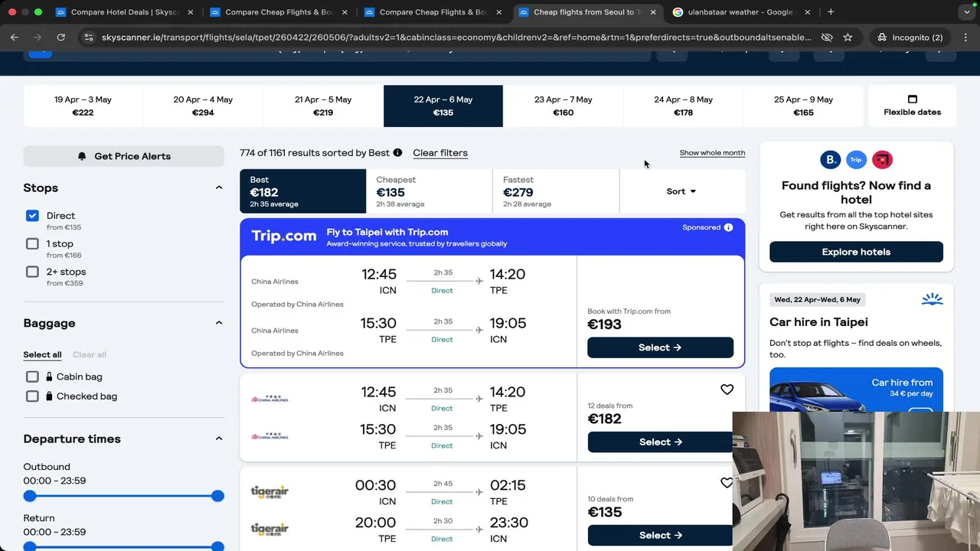Viewport: 980px width, 551px height.
Task: Choose 25 Apr – 9 May dates
Action: click(804, 106)
